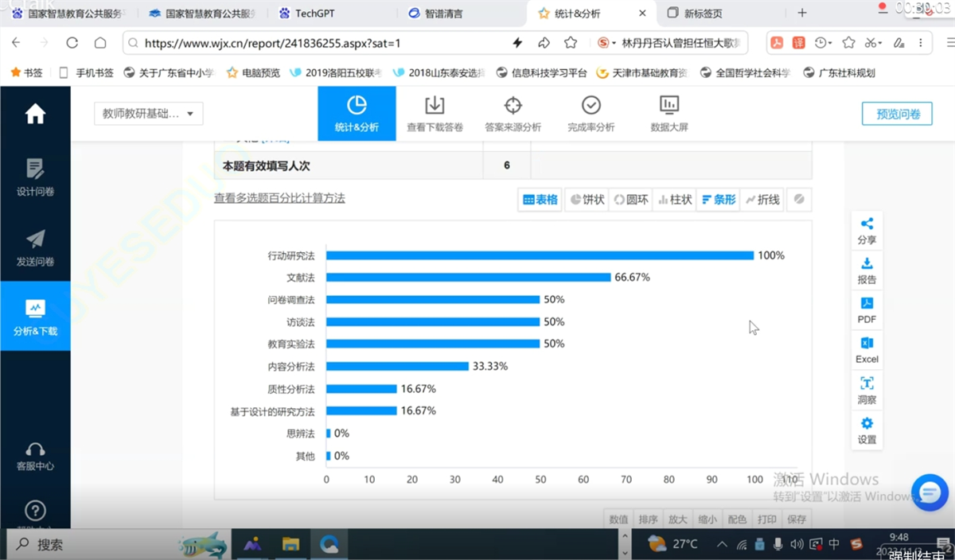The width and height of the screenshot is (955, 560).
Task: Open the 数据大屏 tab
Action: (x=668, y=114)
